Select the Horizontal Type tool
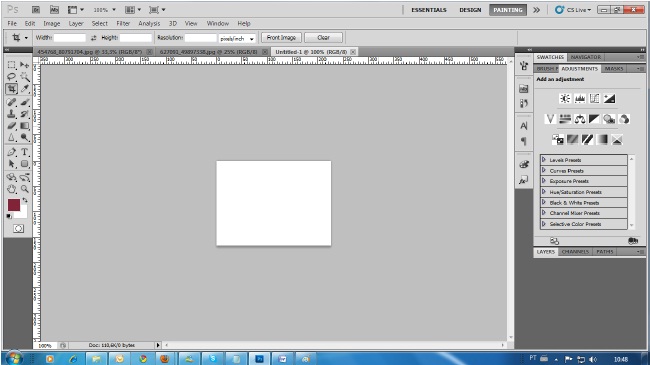Screen dimensions: 650x365 click(x=24, y=152)
